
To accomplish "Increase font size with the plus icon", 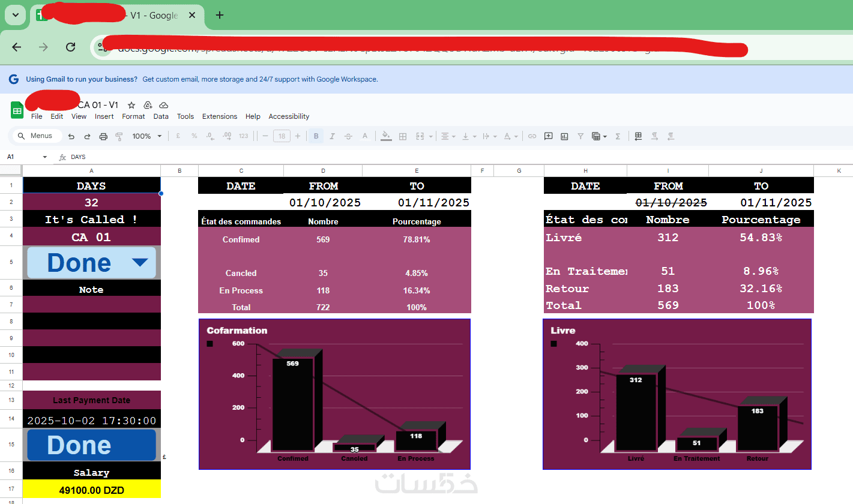I will [x=298, y=136].
